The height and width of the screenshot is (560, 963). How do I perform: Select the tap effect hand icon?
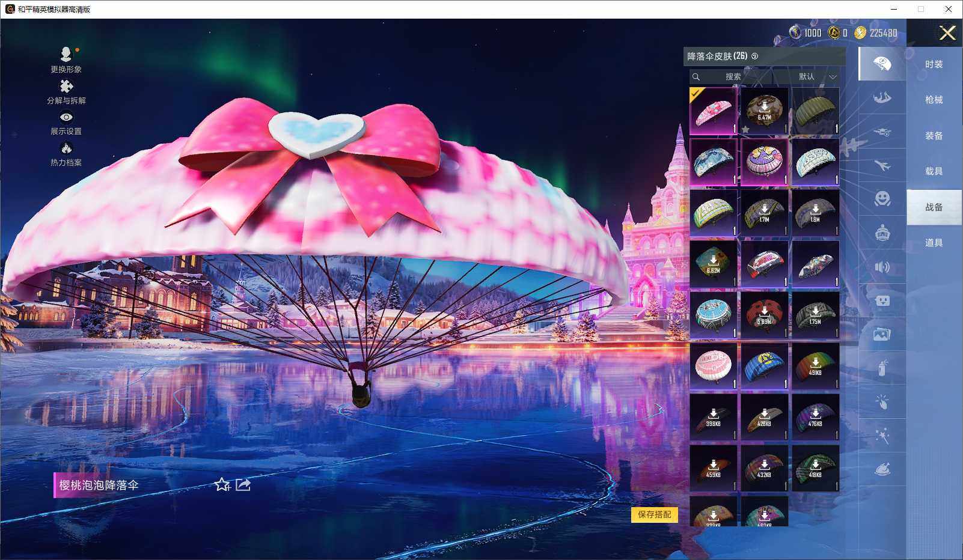click(882, 402)
